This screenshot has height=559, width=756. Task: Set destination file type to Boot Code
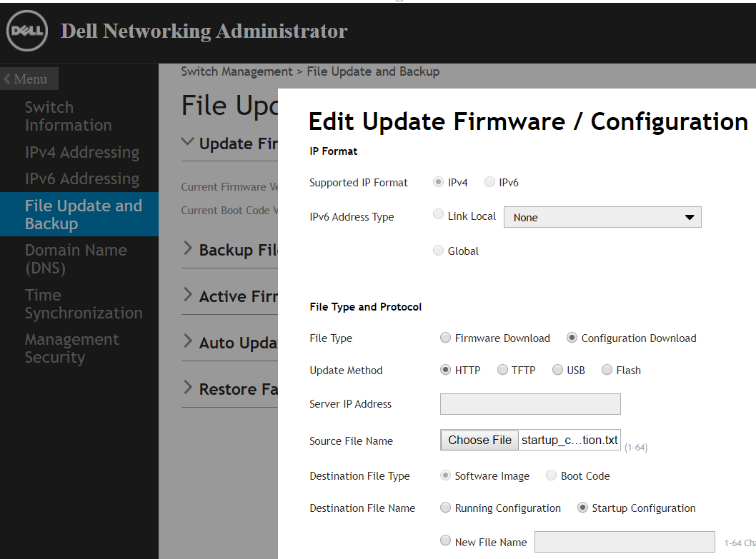[x=551, y=475]
